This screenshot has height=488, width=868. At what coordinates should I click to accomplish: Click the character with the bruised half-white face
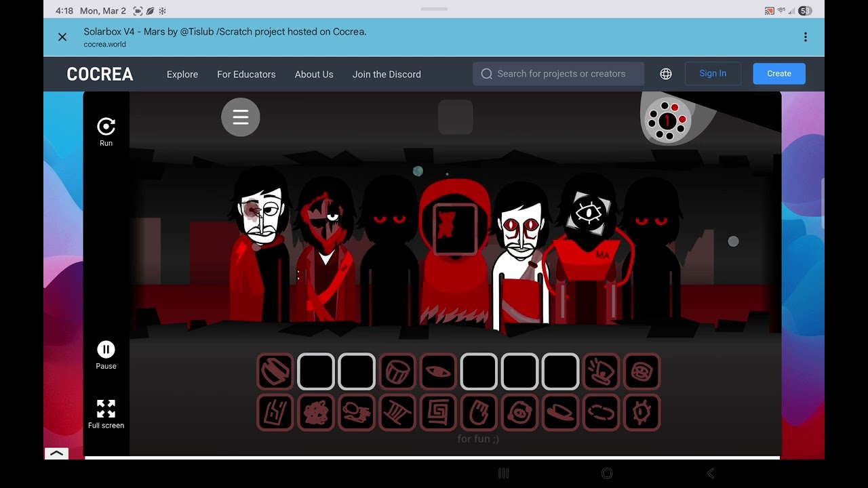click(x=260, y=244)
